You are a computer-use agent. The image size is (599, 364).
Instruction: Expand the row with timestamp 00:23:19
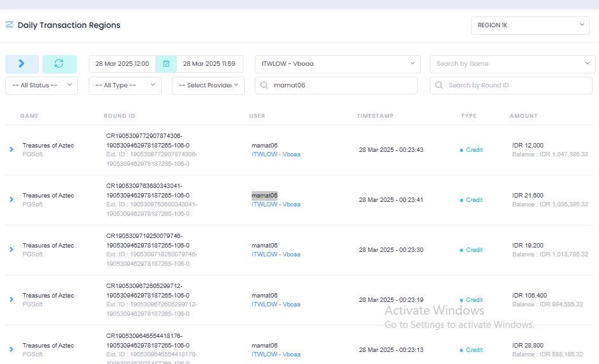pyautogui.click(x=11, y=299)
